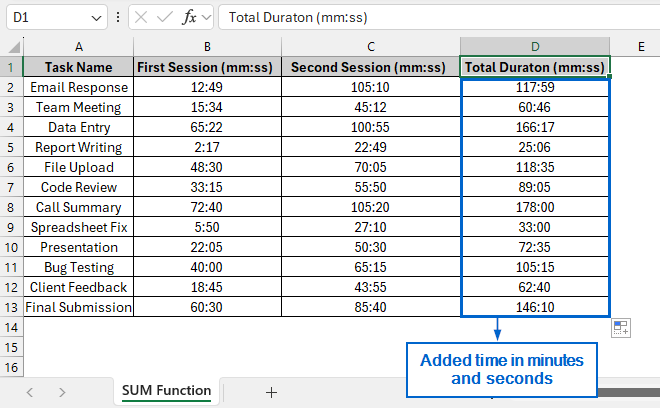The image size is (660, 408).
Task: Select the SUM Function sheet tab
Action: pyautogui.click(x=166, y=391)
